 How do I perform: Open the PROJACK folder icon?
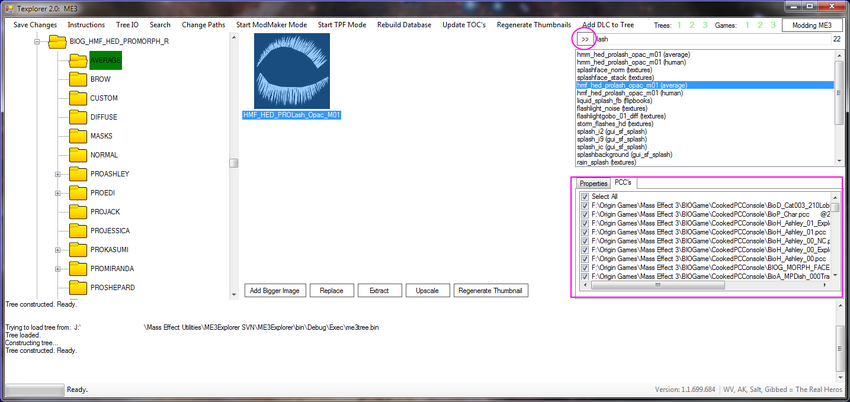click(x=78, y=212)
